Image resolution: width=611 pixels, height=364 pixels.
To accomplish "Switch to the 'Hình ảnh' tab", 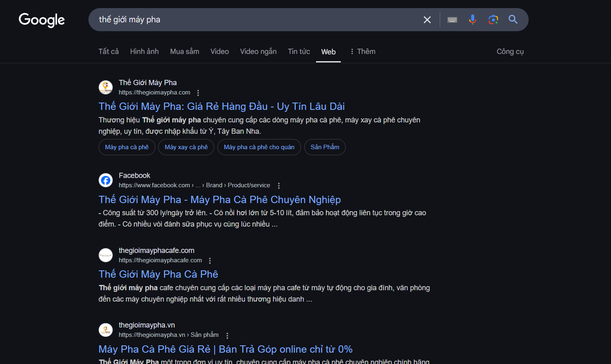I will click(x=144, y=51).
